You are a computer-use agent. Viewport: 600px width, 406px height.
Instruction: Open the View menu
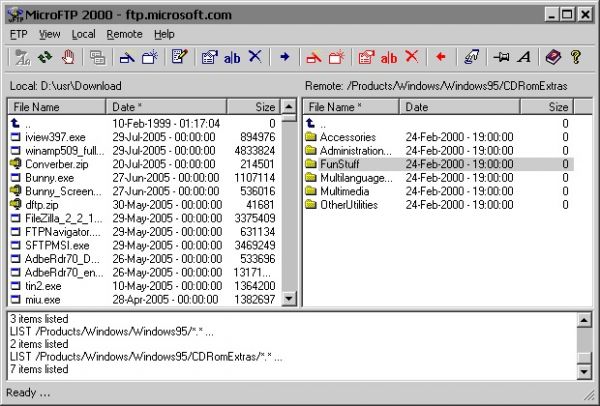pyautogui.click(x=50, y=34)
